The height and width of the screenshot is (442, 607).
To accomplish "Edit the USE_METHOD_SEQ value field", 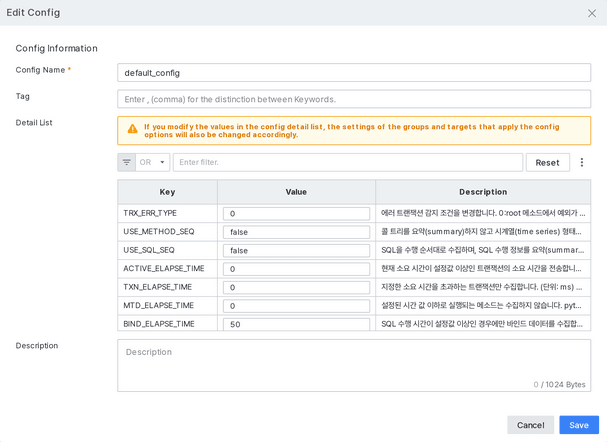I will coord(296,232).
